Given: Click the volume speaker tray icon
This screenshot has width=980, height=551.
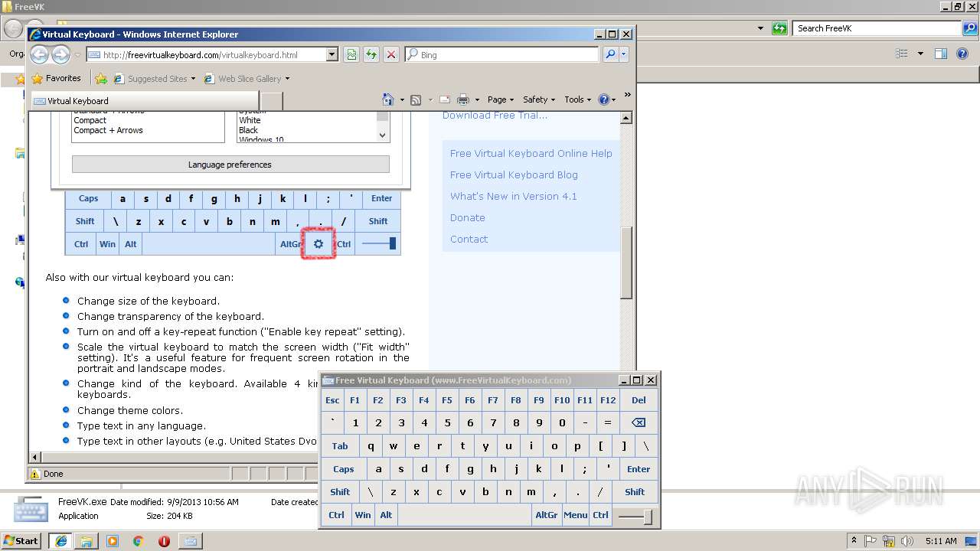Looking at the screenshot, I should (906, 541).
